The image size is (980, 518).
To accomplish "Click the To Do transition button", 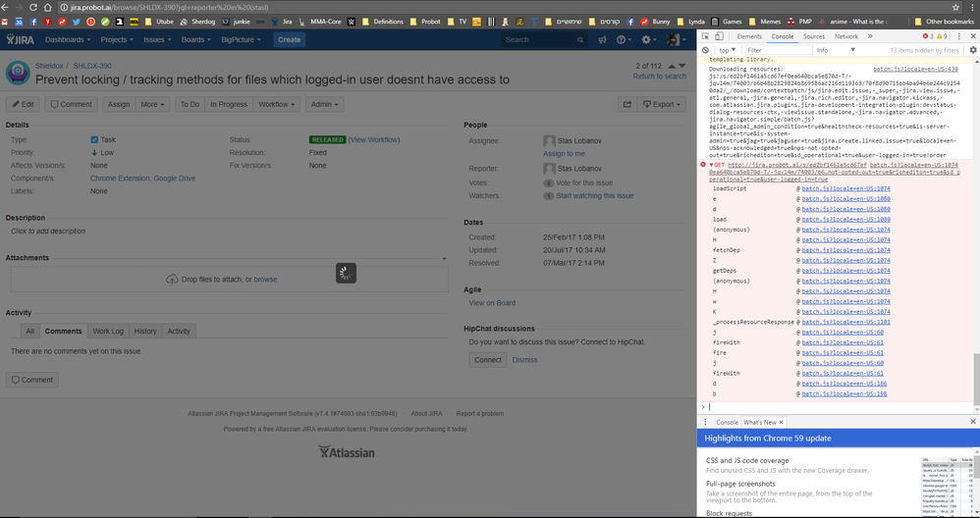I will [190, 104].
